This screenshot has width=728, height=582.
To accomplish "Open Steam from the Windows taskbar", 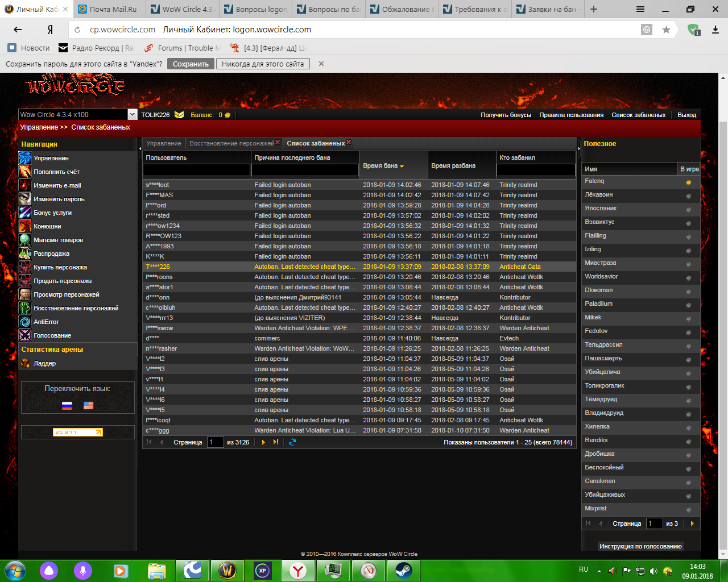I will (x=404, y=570).
